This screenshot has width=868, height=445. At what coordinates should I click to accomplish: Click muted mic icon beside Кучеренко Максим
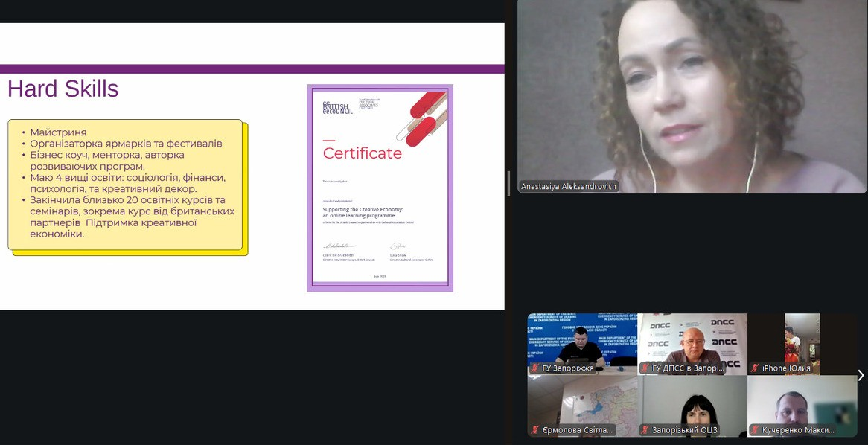click(x=755, y=430)
